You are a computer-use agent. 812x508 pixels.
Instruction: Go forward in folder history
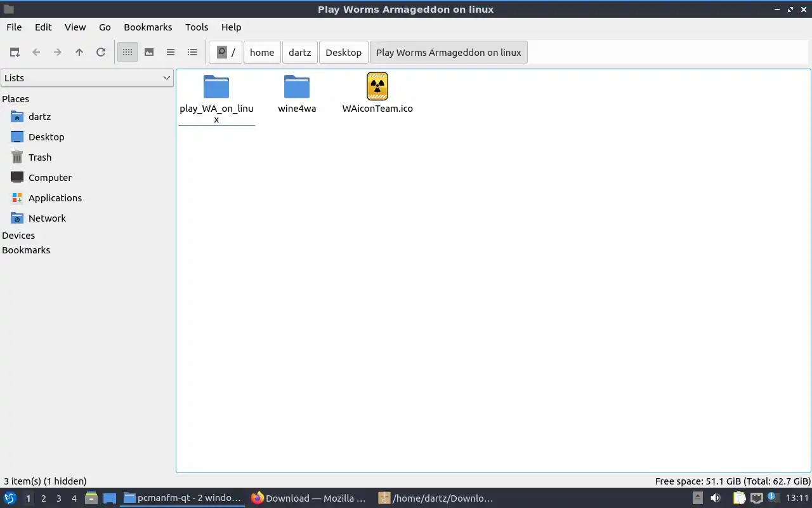(58, 52)
